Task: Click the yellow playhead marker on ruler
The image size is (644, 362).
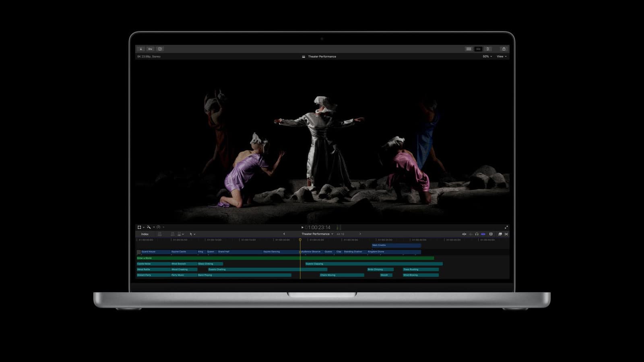Action: [x=300, y=240]
